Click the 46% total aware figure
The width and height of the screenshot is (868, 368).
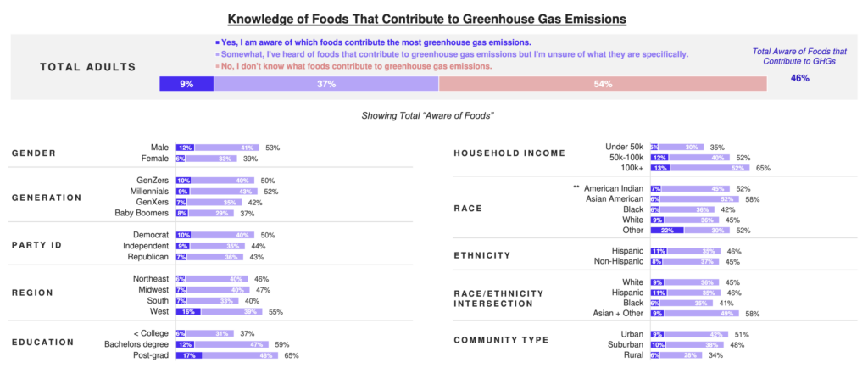pyautogui.click(x=799, y=78)
